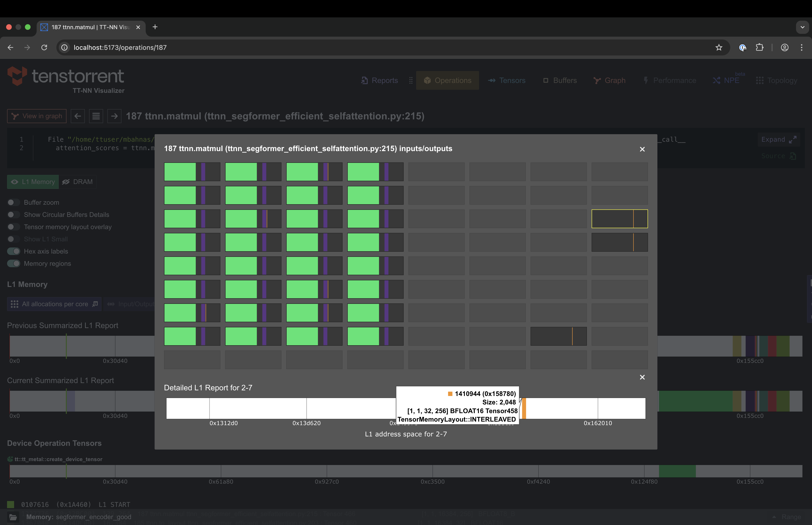Click View in graph button
Viewport: 812px width, 525px height.
tap(37, 116)
